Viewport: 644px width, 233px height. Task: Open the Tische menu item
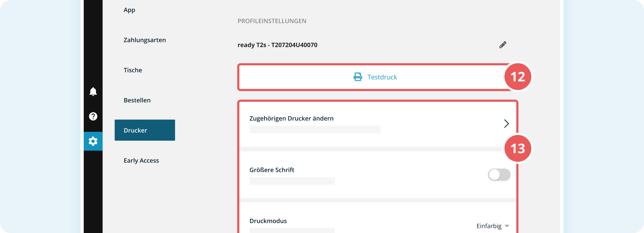(x=133, y=70)
